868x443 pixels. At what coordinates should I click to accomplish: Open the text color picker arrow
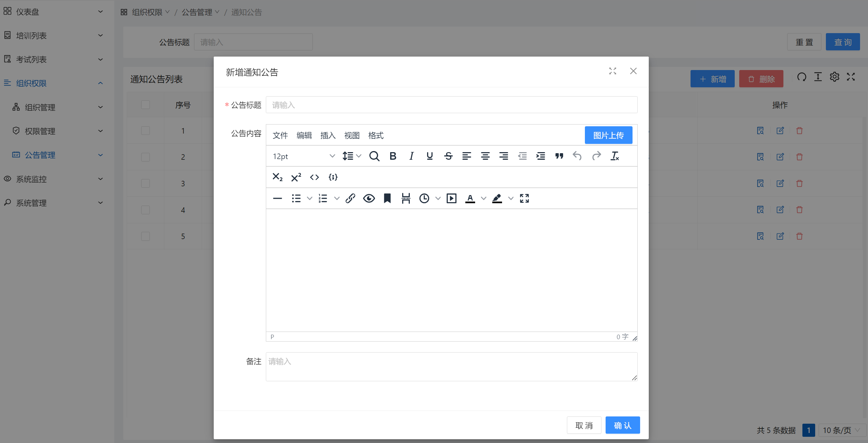pos(484,198)
